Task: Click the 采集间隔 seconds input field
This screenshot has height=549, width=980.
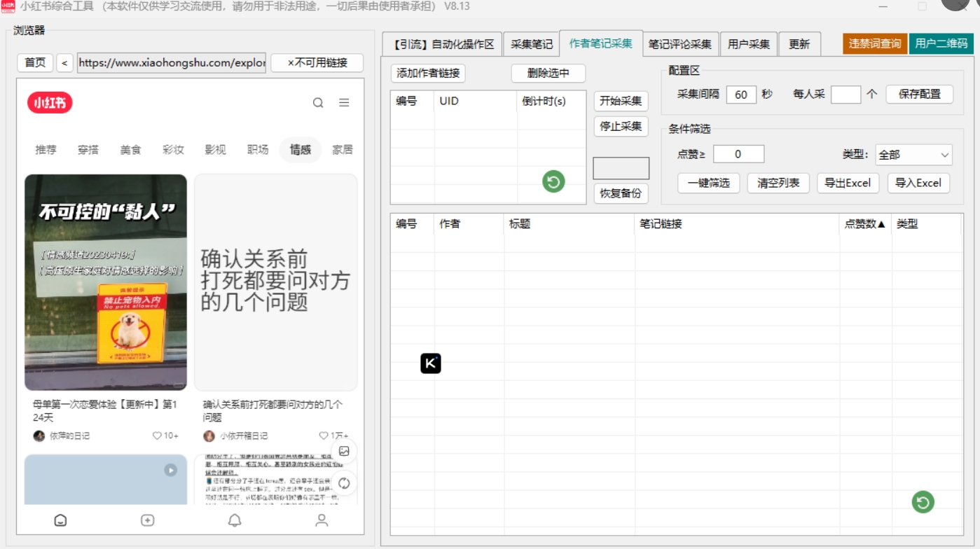Action: pos(741,95)
